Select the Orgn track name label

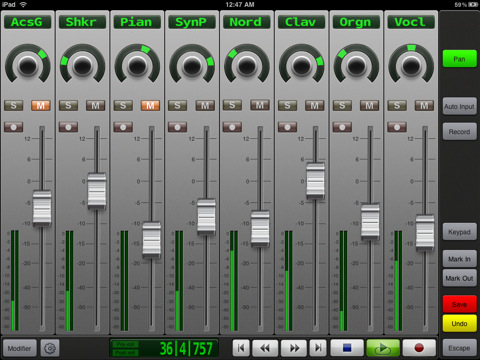[x=355, y=22]
